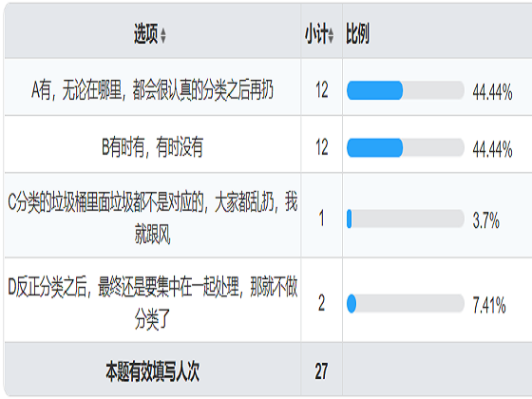Click the 本题有效填写人次 footer label
Image resolution: width=532 pixels, height=399 pixels.
pos(152,371)
